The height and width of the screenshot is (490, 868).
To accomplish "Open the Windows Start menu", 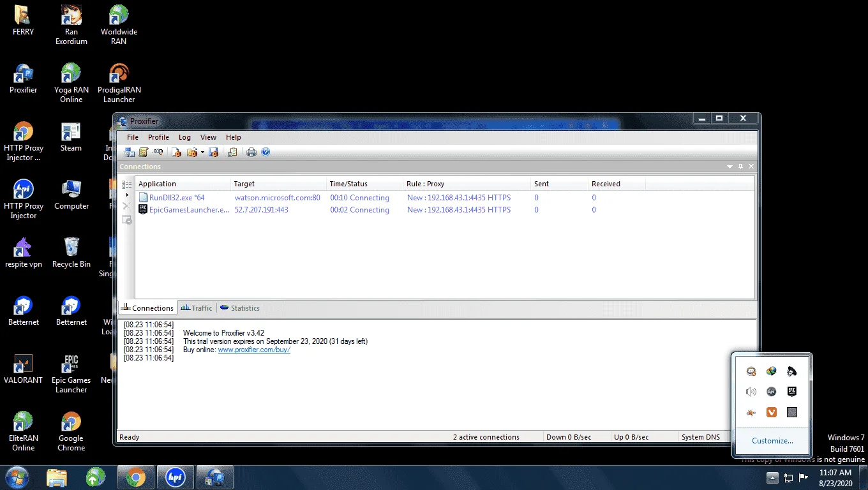I will (17, 477).
